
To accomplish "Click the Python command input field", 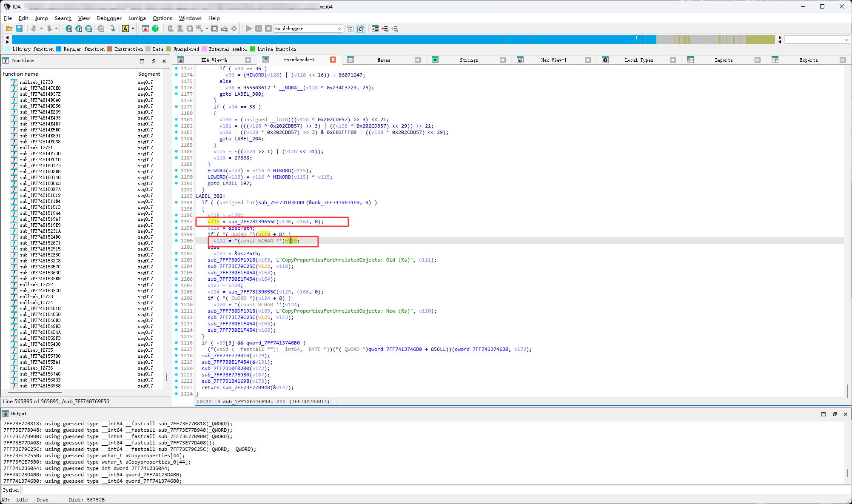I will click(x=425, y=490).
